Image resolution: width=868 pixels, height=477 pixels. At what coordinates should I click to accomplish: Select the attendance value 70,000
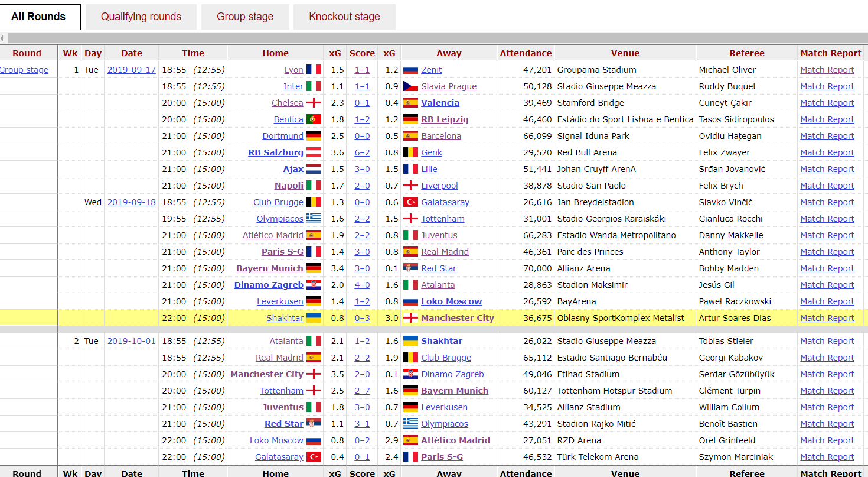point(537,268)
